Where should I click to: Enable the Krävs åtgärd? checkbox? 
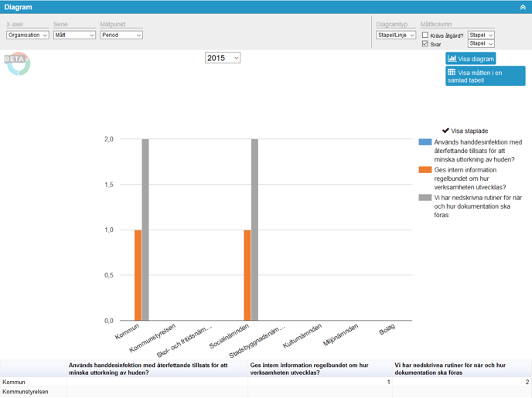425,36
